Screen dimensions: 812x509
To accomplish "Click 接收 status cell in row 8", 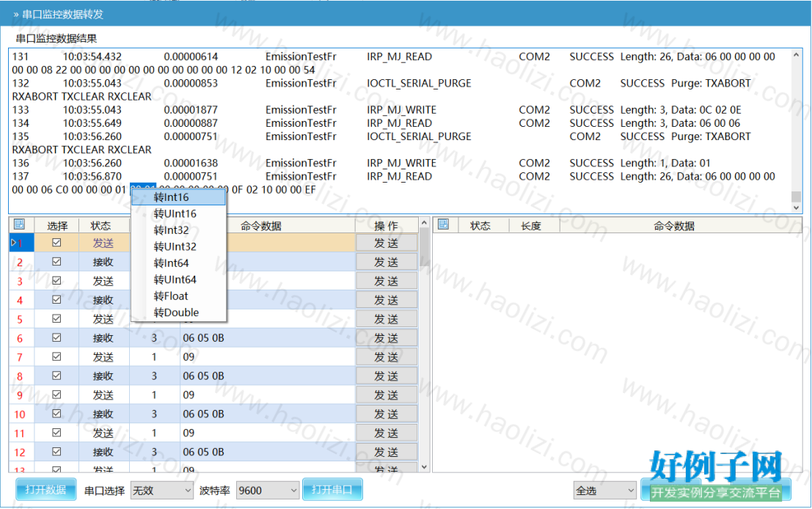I will point(103,376).
